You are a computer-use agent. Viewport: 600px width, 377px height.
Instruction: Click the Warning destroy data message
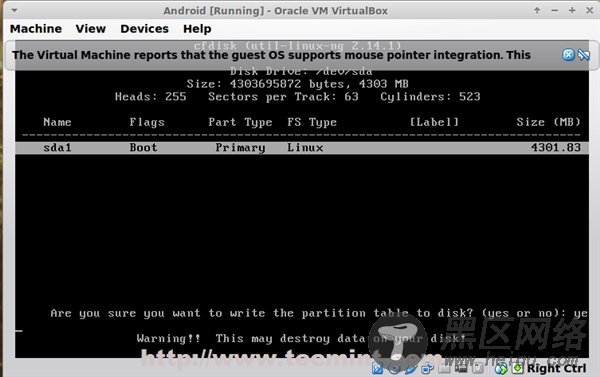[301, 339]
